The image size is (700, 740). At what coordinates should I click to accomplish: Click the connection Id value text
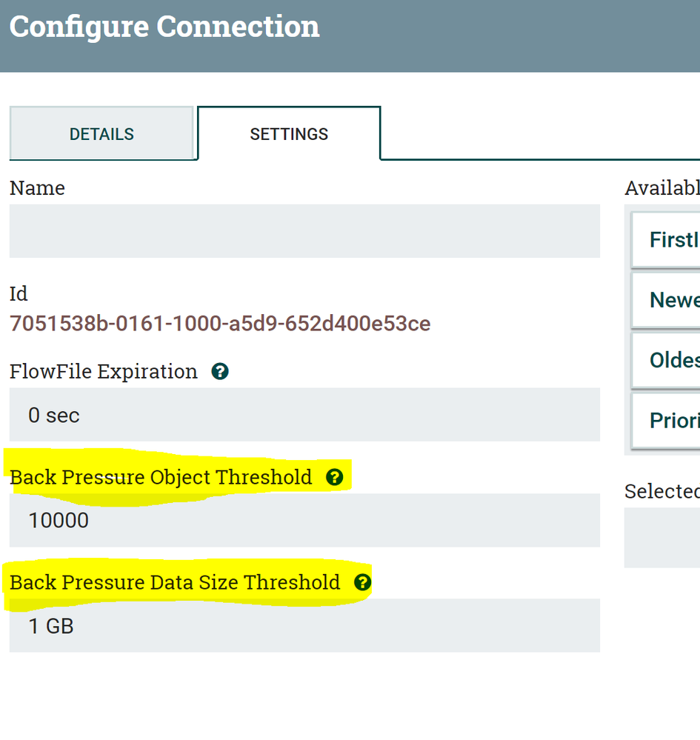pyautogui.click(x=220, y=324)
